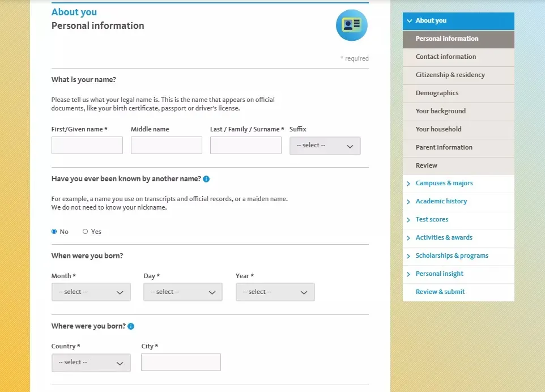Image resolution: width=545 pixels, height=392 pixels.
Task: Click the info icon next to 'Where were you born?'
Action: coord(131,326)
